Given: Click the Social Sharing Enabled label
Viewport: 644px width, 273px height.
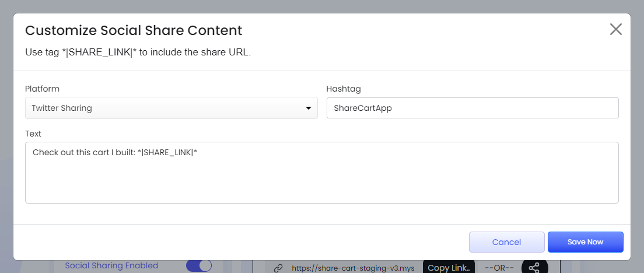Looking at the screenshot, I should (112, 265).
